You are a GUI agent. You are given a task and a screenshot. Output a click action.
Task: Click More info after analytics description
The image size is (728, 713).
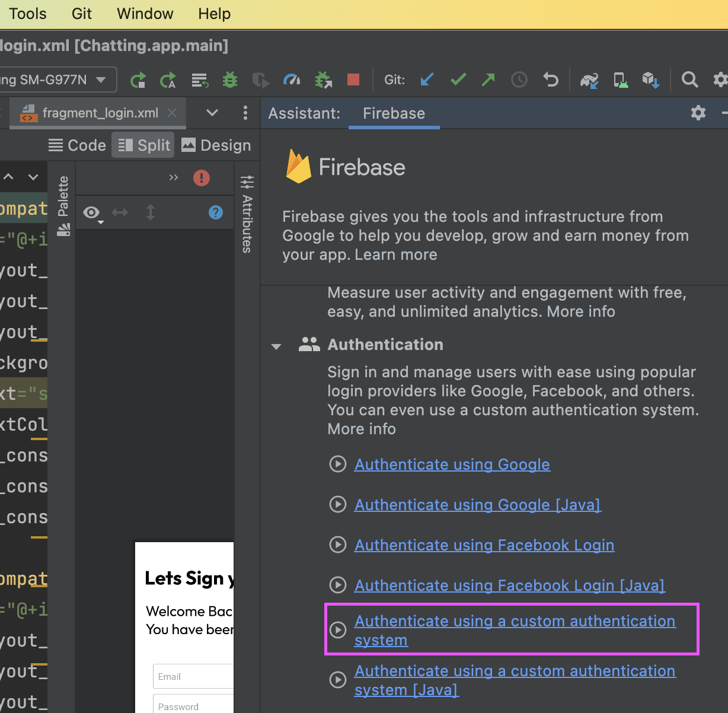click(581, 311)
